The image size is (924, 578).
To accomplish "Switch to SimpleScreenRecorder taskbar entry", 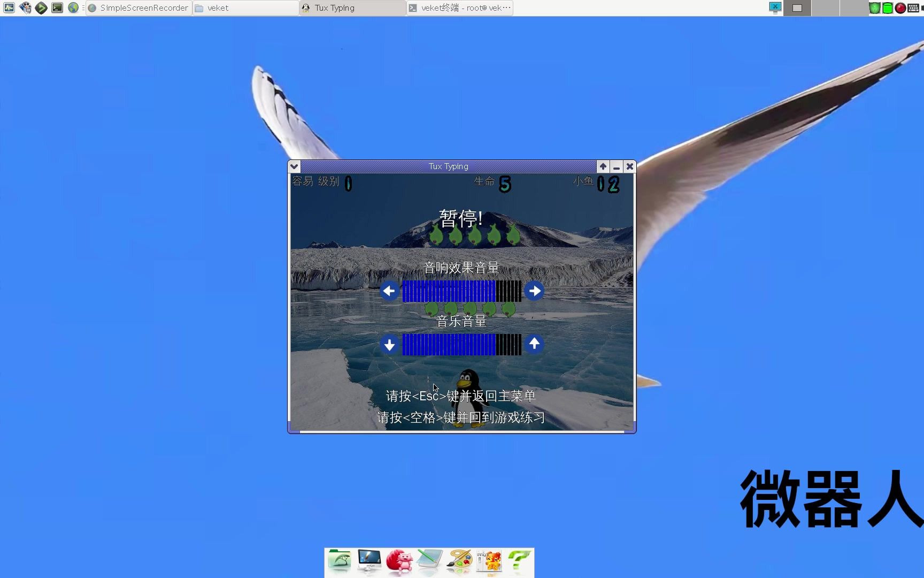I will pyautogui.click(x=138, y=8).
